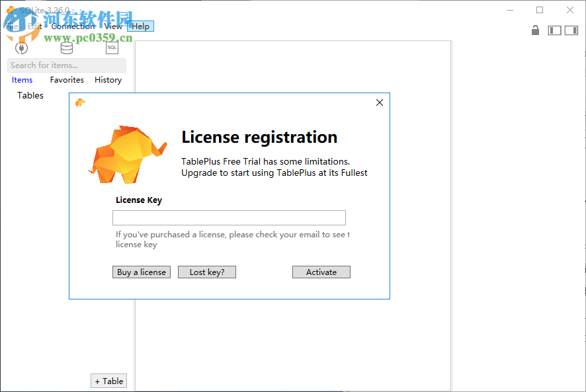
Task: Toggle the right sidebar panel icon
Action: coord(573,30)
